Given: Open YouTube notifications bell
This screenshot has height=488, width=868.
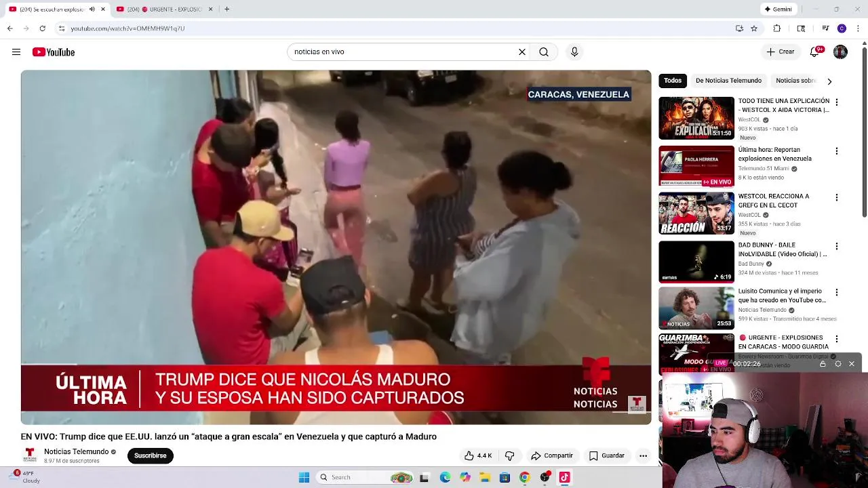Looking at the screenshot, I should (816, 52).
